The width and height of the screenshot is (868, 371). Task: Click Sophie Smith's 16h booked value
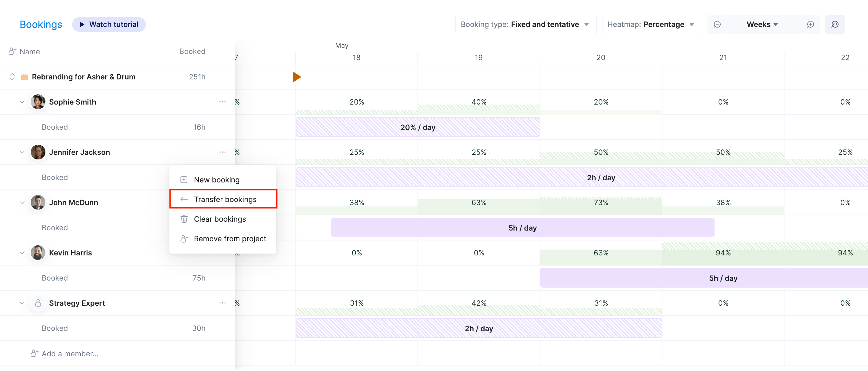[x=199, y=127]
